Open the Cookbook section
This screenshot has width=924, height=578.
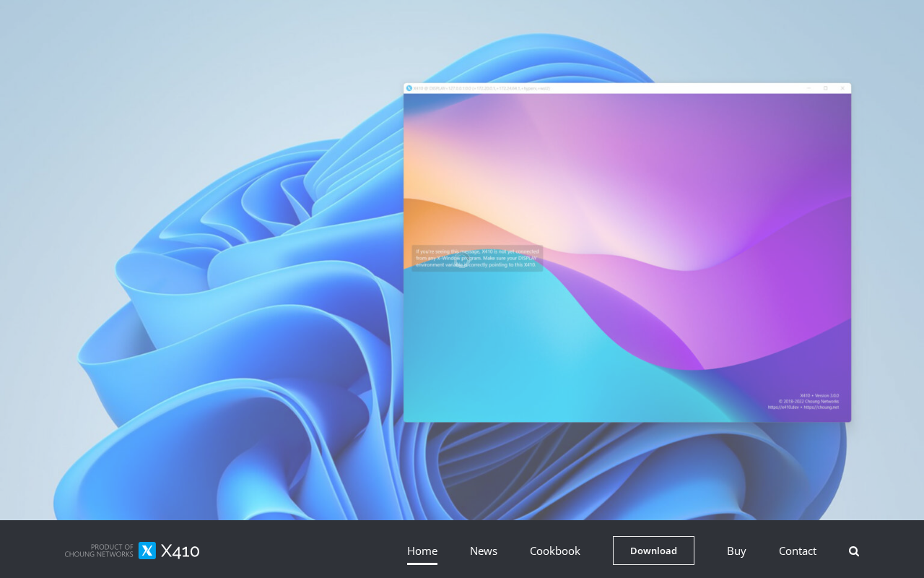(x=555, y=551)
